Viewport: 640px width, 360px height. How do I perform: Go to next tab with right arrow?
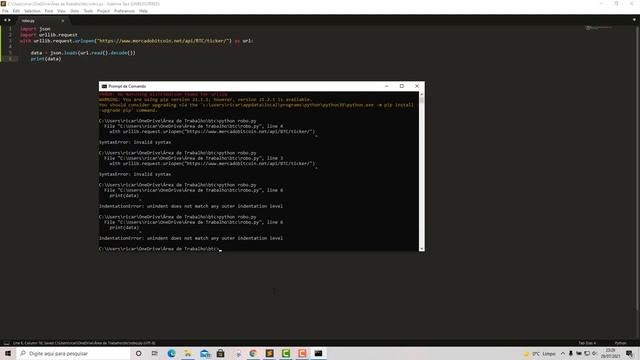point(9,20)
